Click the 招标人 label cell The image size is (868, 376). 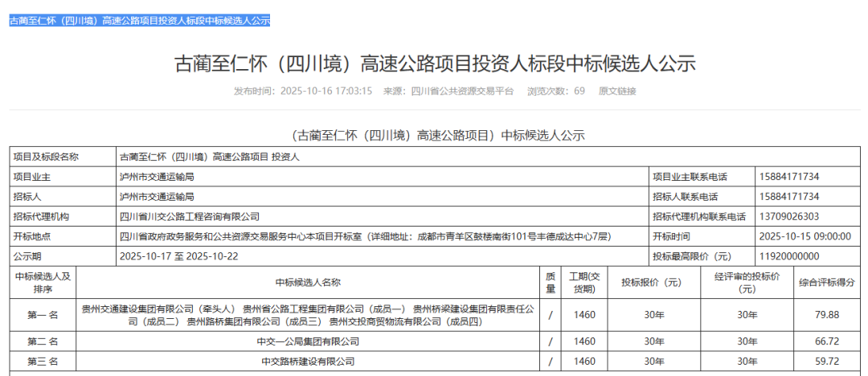pyautogui.click(x=63, y=197)
